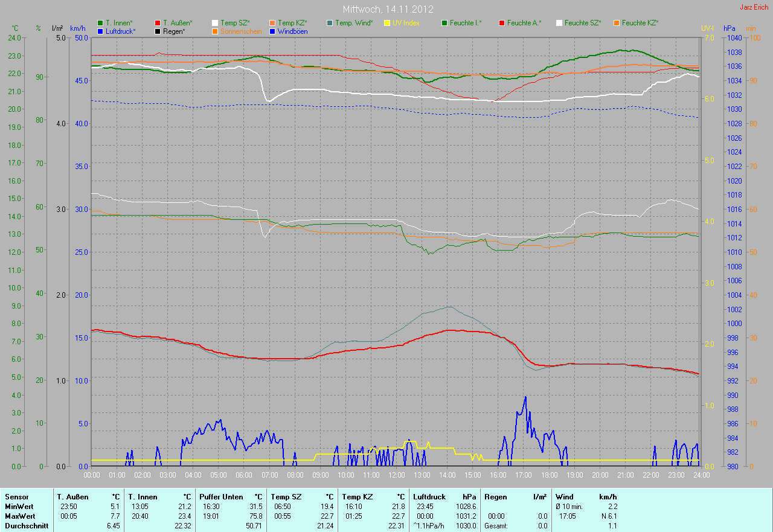Select the 'Sensor' header in the table
Image resolution: width=773 pixels, height=532 pixels.
coord(16,497)
